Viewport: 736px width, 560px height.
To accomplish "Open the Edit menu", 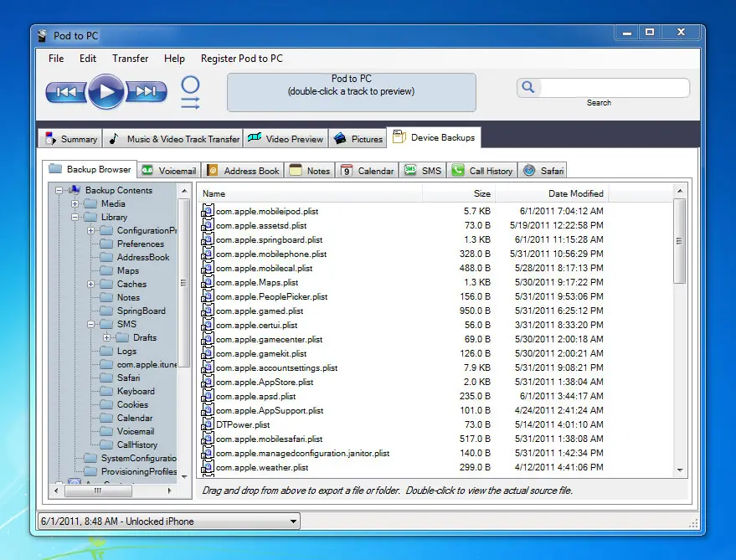I will [88, 59].
